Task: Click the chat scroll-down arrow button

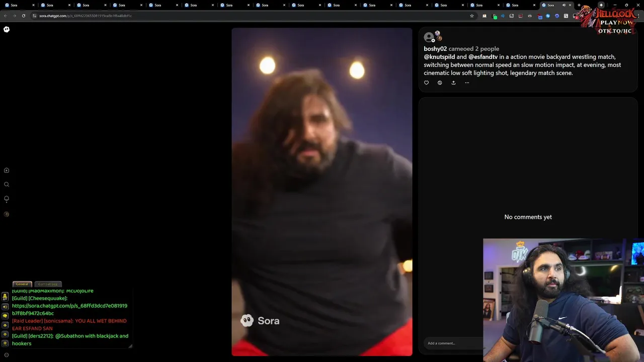Action: click(x=5, y=334)
